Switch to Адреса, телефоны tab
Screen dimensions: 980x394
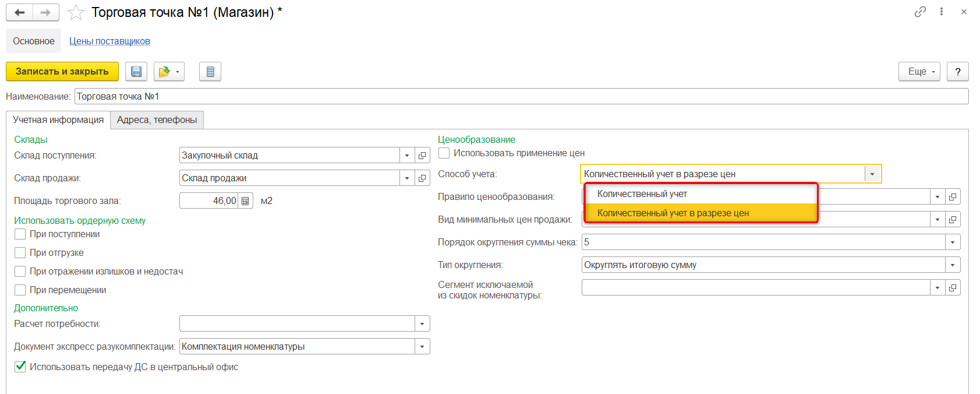click(157, 120)
